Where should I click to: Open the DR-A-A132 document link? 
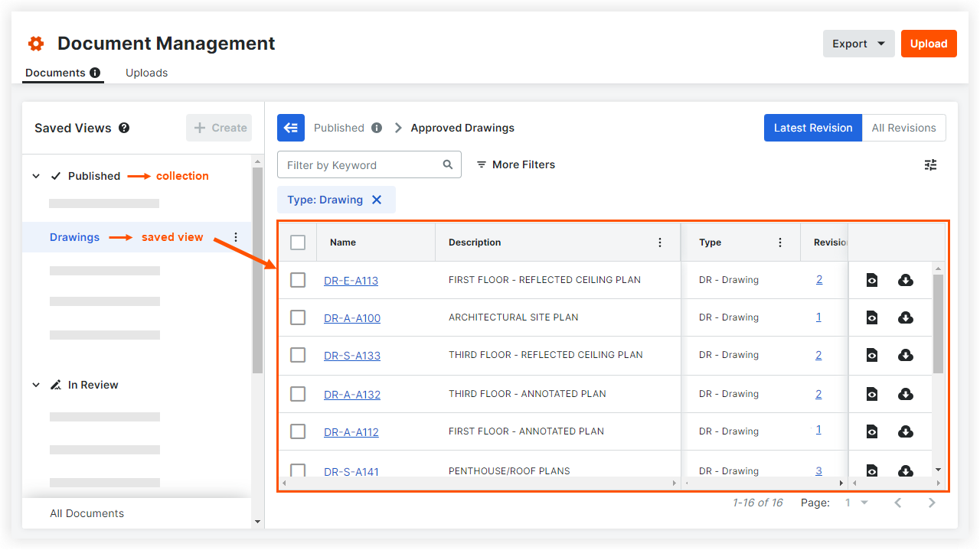click(x=352, y=395)
